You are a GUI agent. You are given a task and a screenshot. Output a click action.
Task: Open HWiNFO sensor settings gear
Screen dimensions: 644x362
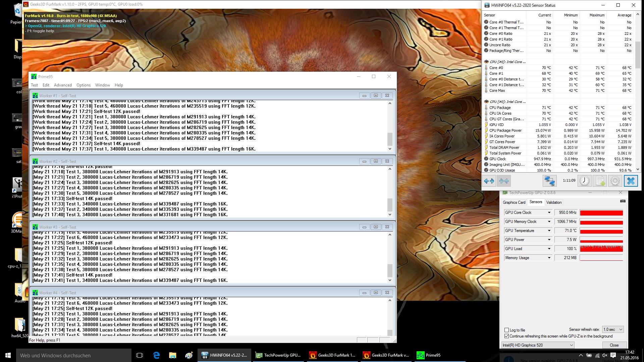[615, 181]
